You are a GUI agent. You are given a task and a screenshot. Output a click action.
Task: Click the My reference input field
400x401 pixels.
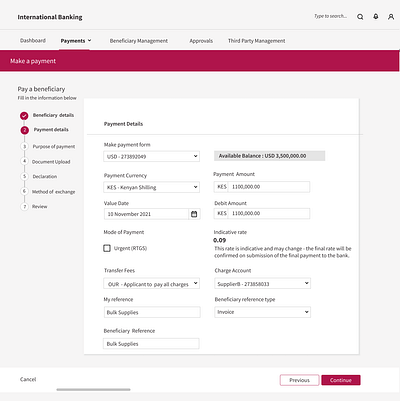click(x=152, y=312)
